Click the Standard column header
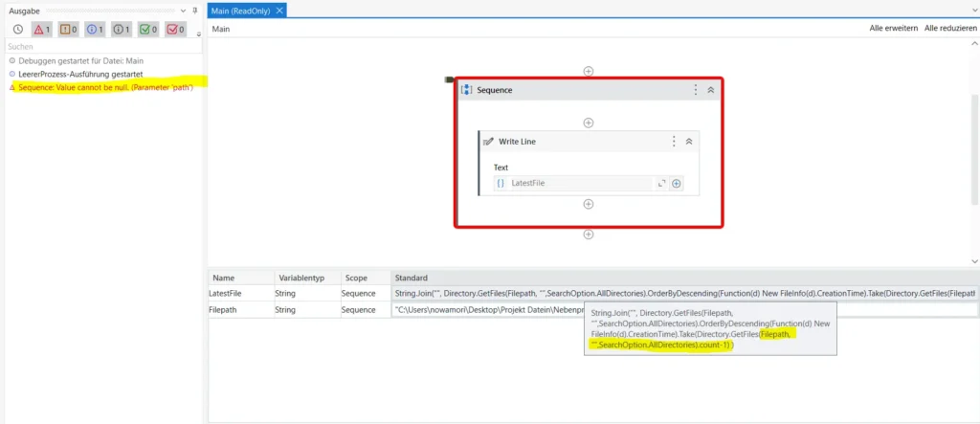Viewport: 980px width, 424px height. coord(685,278)
